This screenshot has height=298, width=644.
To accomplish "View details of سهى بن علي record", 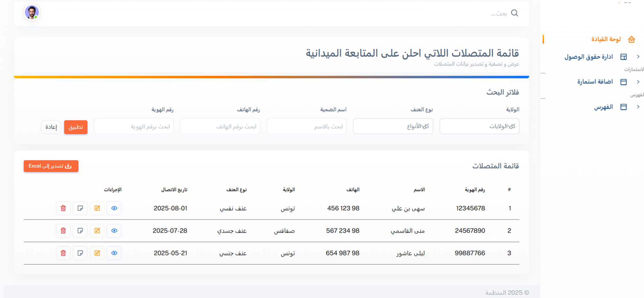I will [114, 208].
